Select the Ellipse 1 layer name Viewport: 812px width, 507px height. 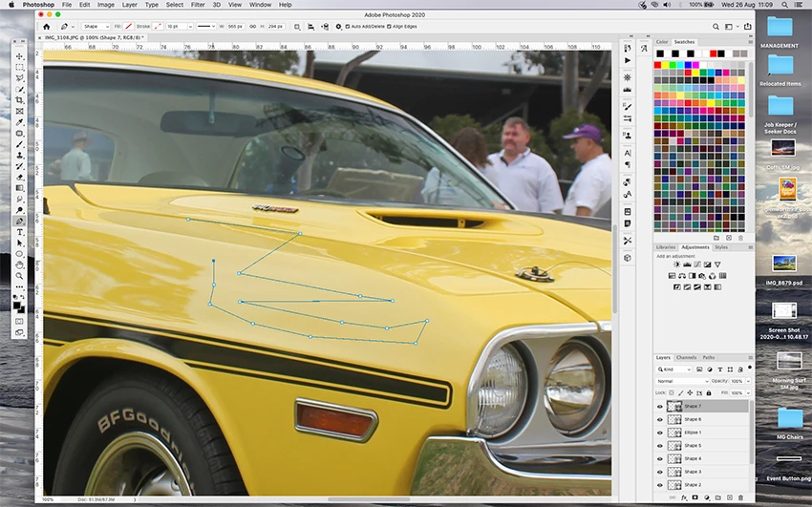point(693,433)
